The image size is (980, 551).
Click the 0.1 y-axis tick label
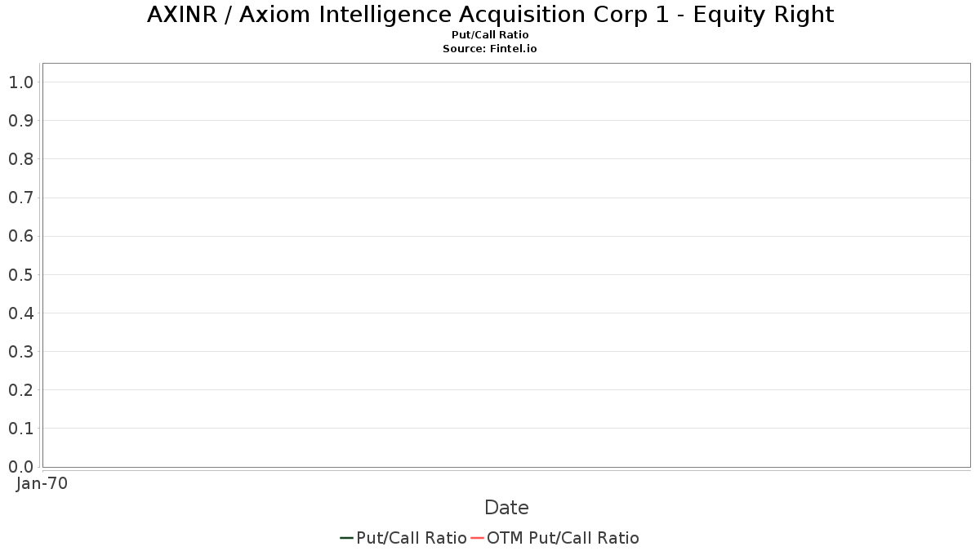point(20,428)
